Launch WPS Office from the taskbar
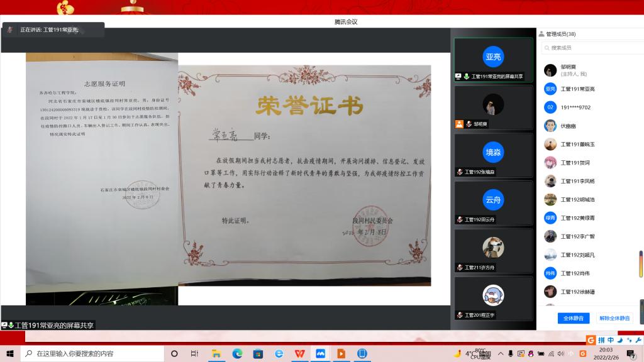The width and height of the screenshot is (644, 362). tap(299, 354)
